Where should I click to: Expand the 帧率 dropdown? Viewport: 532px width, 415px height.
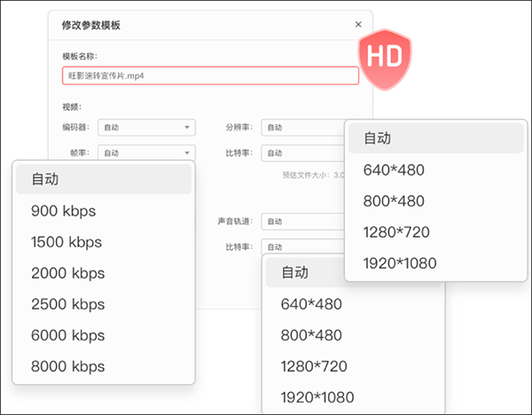coord(145,153)
